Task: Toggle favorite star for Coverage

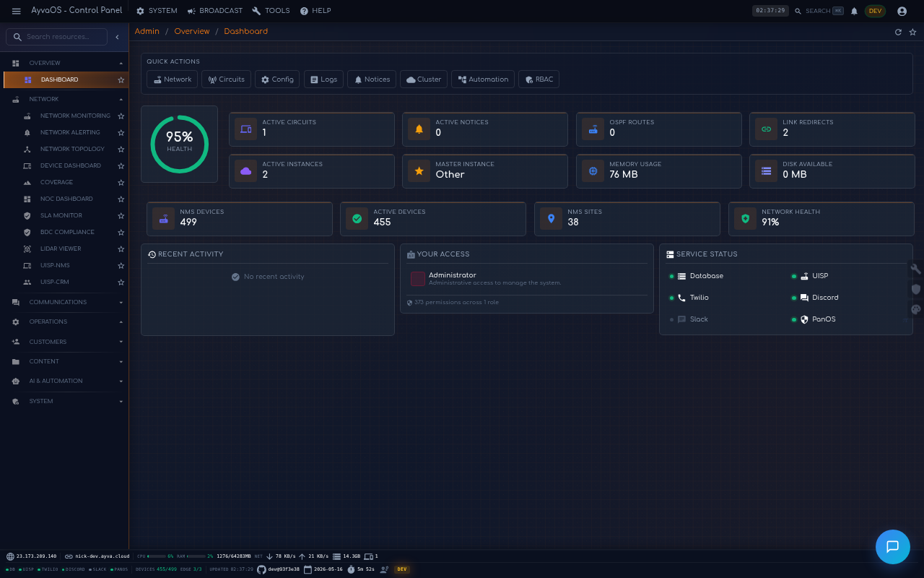Action: point(121,183)
